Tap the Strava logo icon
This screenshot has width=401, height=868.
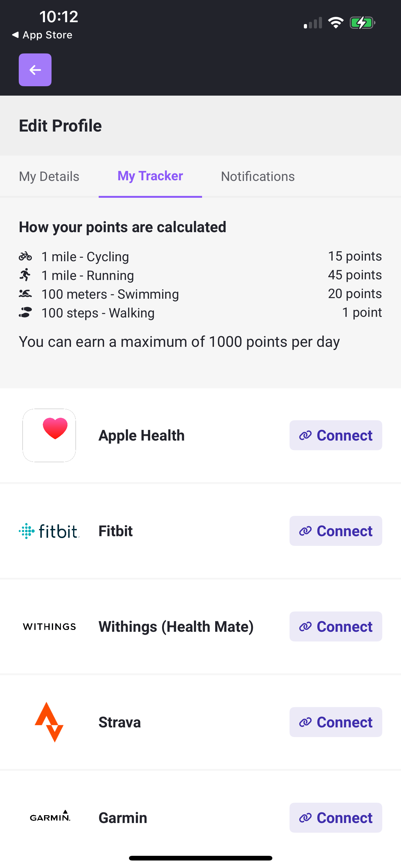49,722
